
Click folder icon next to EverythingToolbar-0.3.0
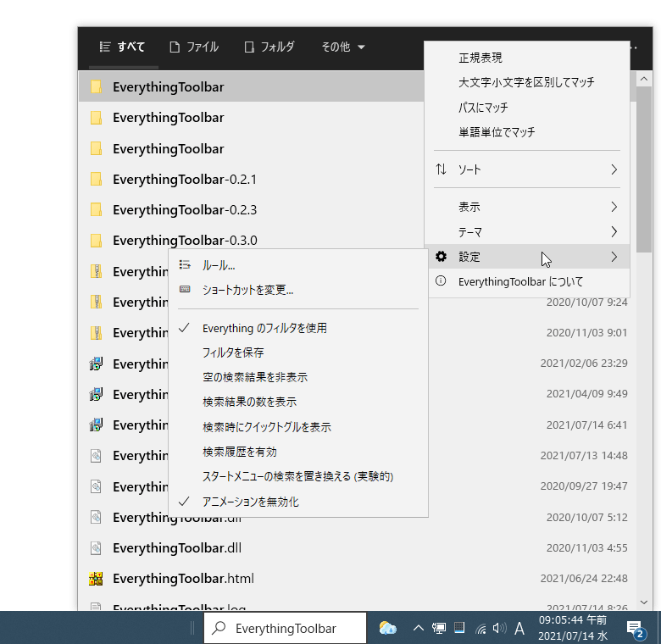[x=96, y=241]
